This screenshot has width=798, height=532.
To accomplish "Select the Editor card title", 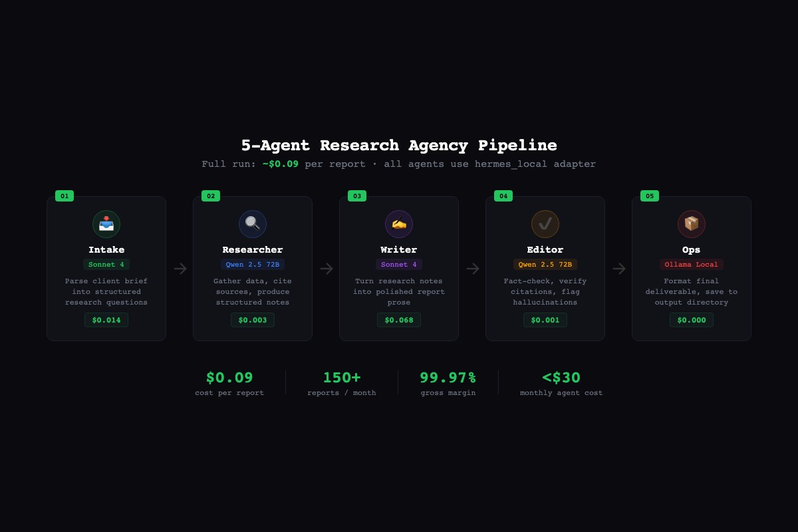I will (545, 250).
